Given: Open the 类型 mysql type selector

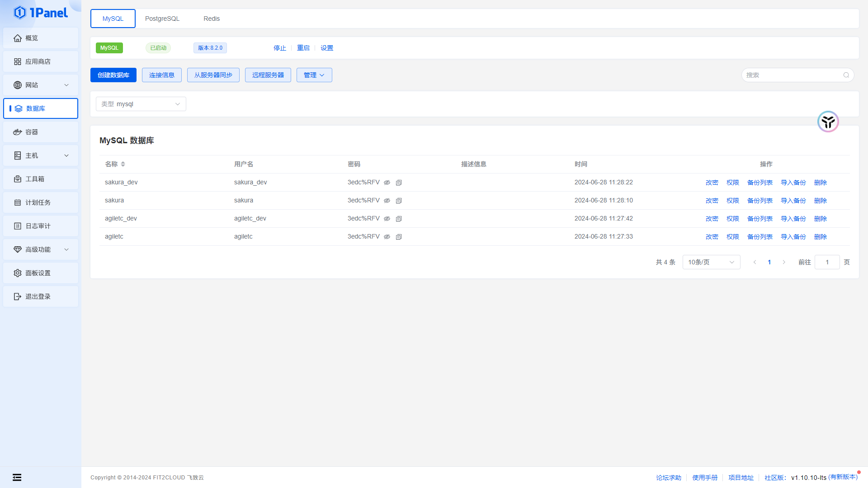Looking at the screenshot, I should [141, 104].
